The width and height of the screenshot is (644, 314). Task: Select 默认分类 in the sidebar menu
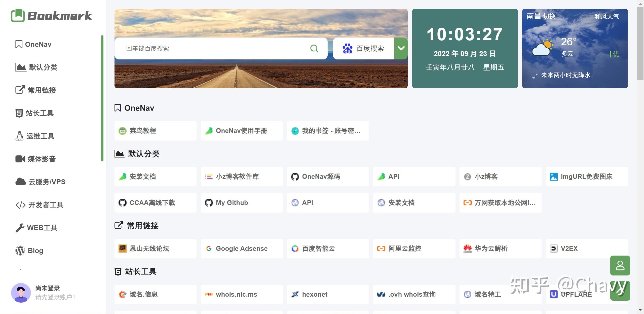pyautogui.click(x=43, y=67)
